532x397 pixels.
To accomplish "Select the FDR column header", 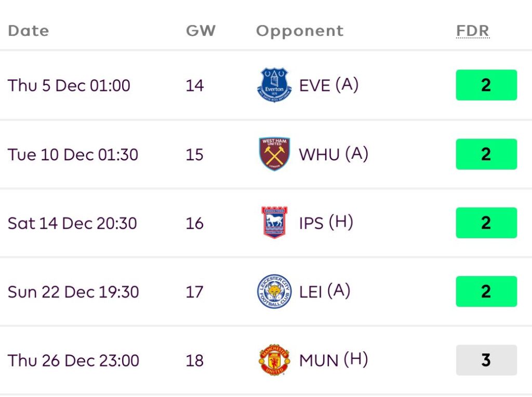I will (472, 31).
